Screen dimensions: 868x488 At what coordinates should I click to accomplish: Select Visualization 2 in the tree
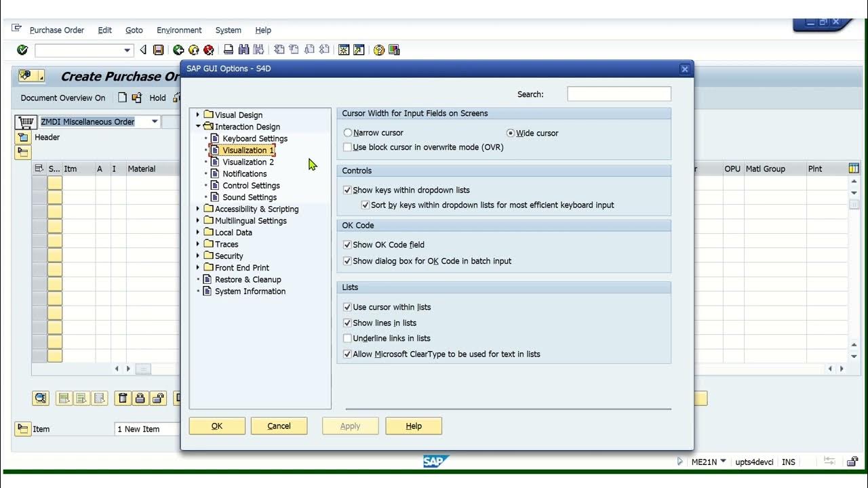248,162
